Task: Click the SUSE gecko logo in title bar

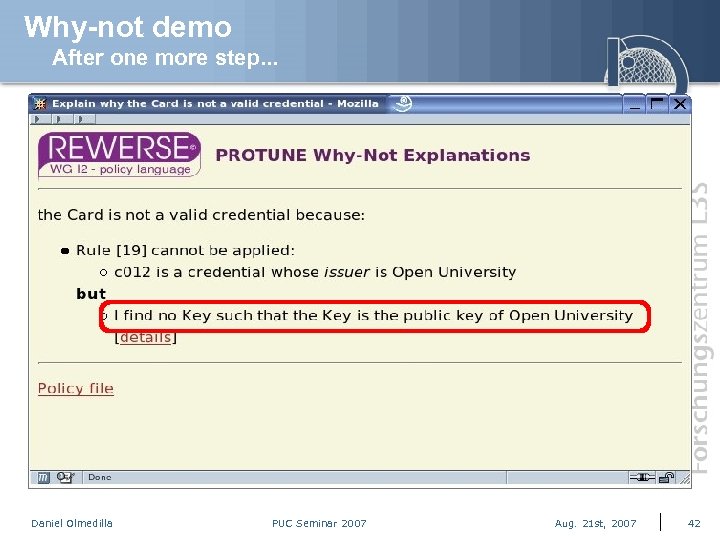Action: 403,104
